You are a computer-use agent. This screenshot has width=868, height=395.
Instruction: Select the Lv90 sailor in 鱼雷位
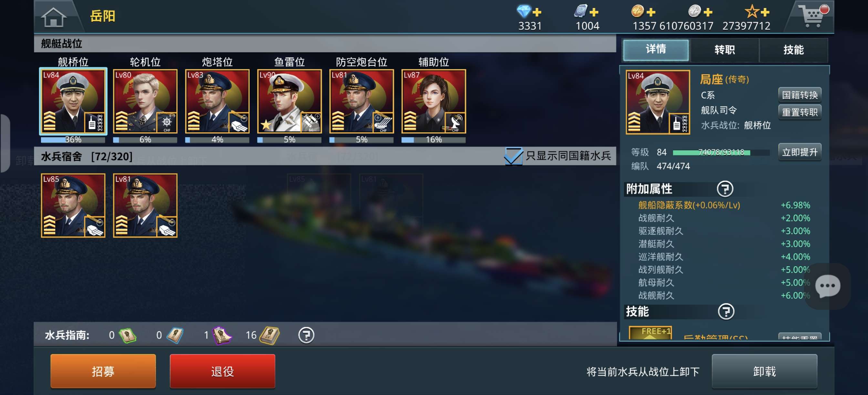289,101
